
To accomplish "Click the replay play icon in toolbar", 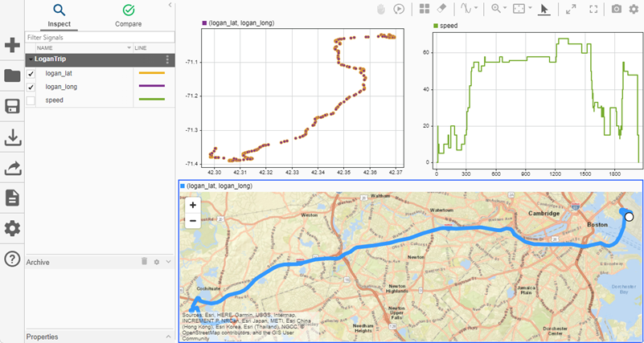I will click(399, 10).
